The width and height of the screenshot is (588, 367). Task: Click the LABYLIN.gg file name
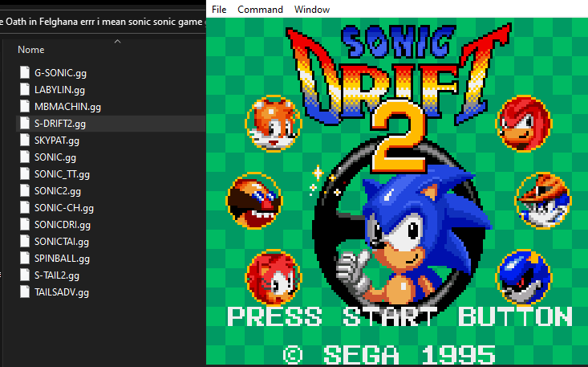click(x=59, y=90)
